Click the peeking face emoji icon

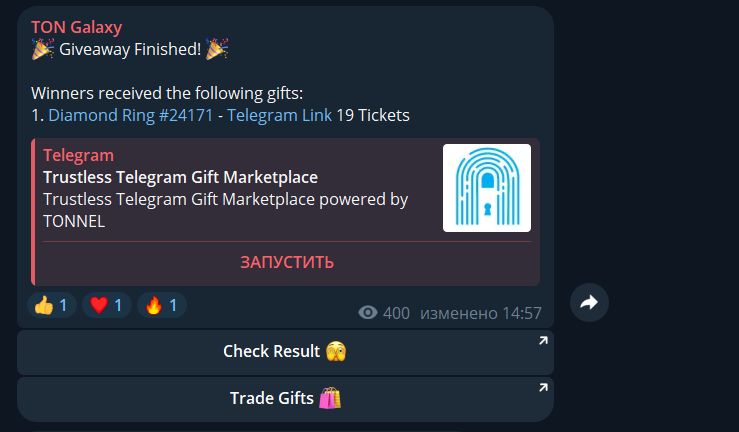click(x=336, y=351)
